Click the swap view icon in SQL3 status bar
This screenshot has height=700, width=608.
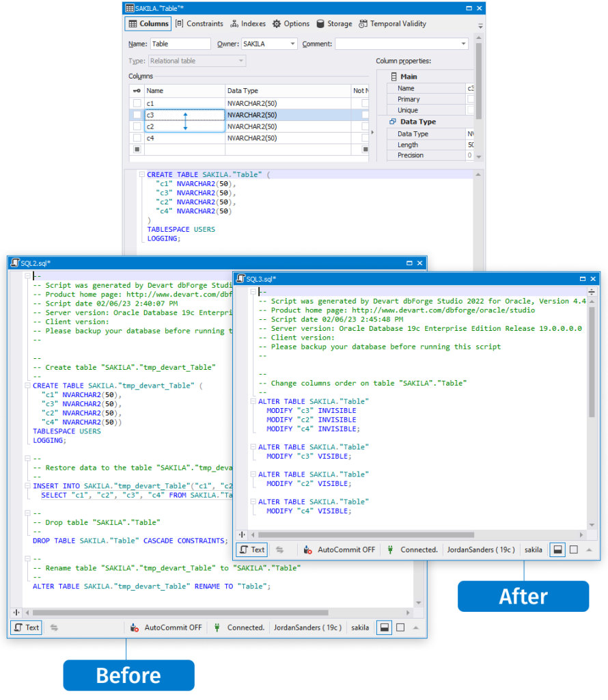pos(279,550)
